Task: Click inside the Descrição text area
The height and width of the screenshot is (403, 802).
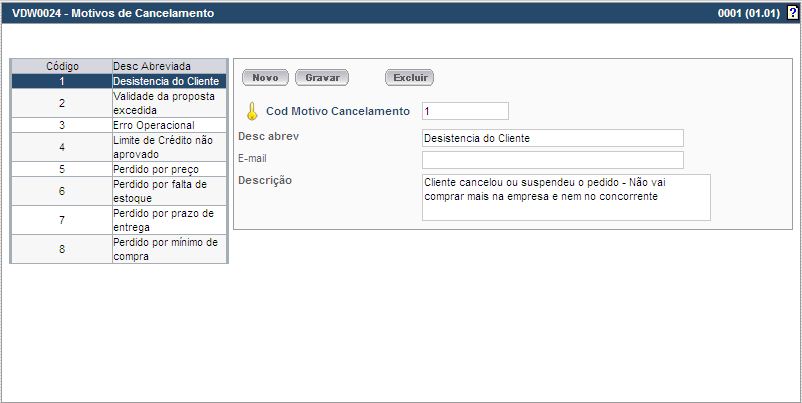Action: point(566,197)
